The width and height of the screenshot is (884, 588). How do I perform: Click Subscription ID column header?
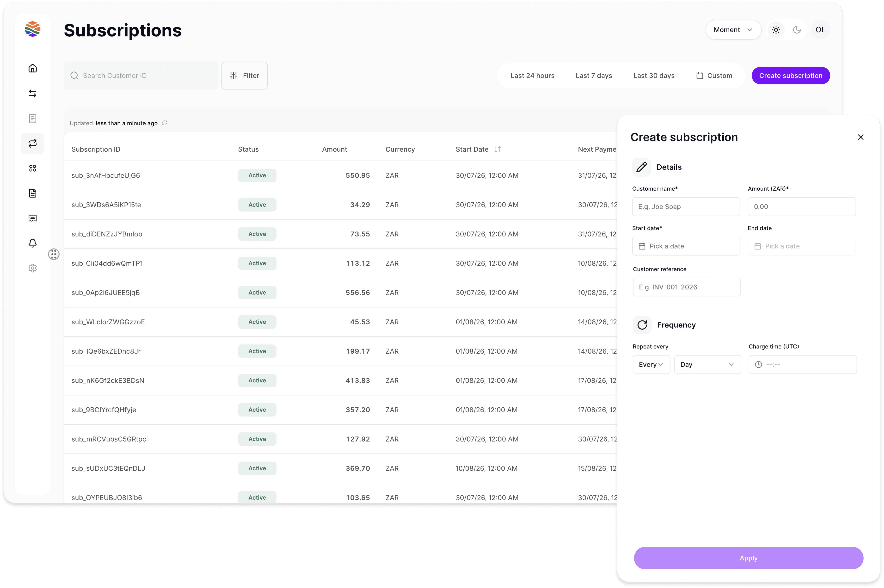pos(96,149)
